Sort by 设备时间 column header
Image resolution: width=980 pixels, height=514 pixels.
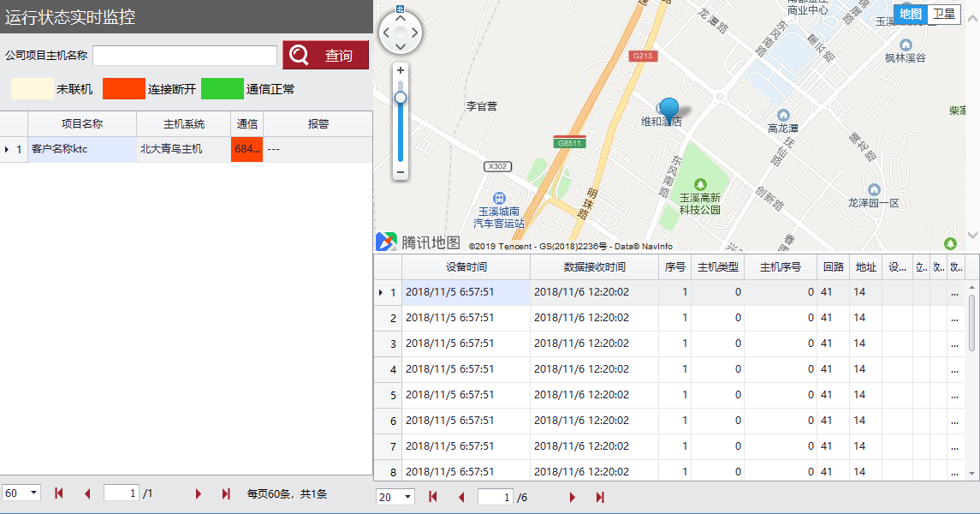point(466,267)
